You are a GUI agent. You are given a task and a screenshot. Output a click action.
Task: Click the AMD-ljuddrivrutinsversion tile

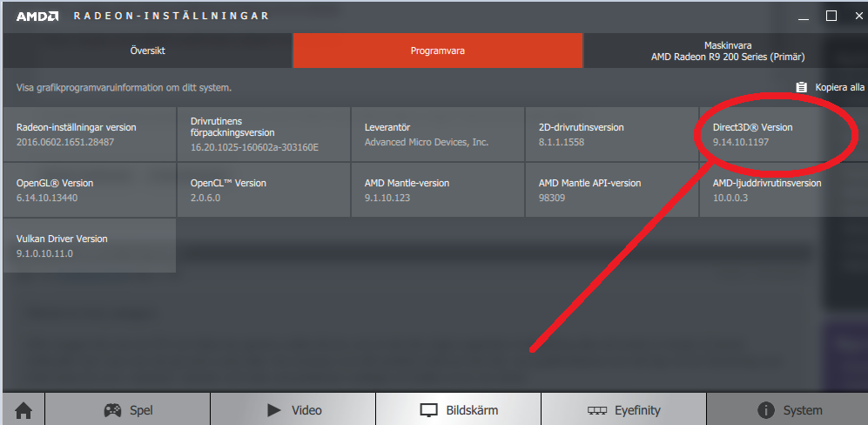(784, 190)
